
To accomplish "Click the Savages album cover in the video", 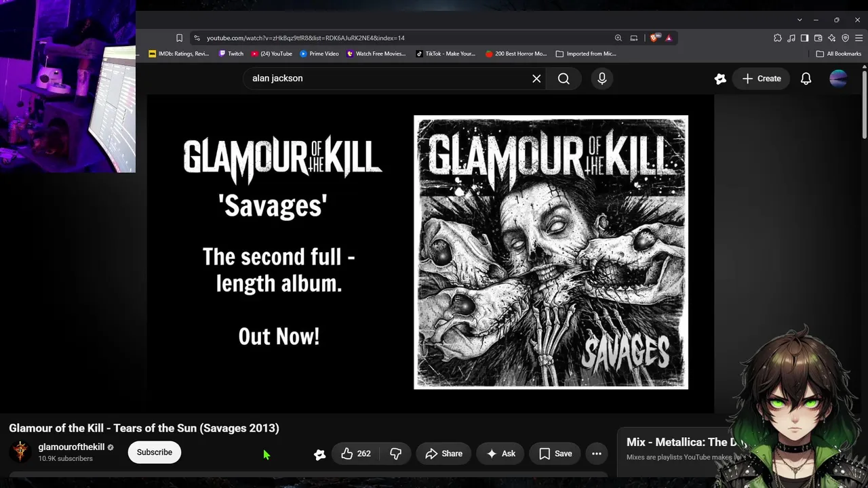I will point(551,252).
